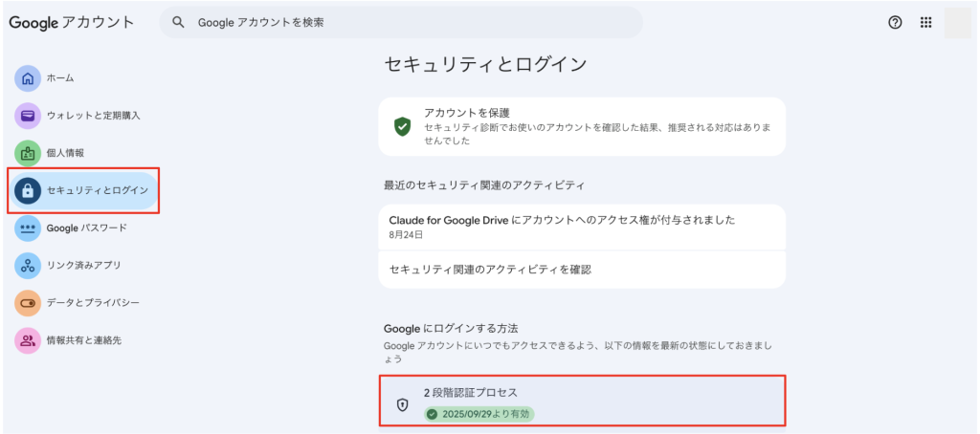Select セキュリティとログイン sidebar item
This screenshot has width=980, height=434.
tap(83, 190)
